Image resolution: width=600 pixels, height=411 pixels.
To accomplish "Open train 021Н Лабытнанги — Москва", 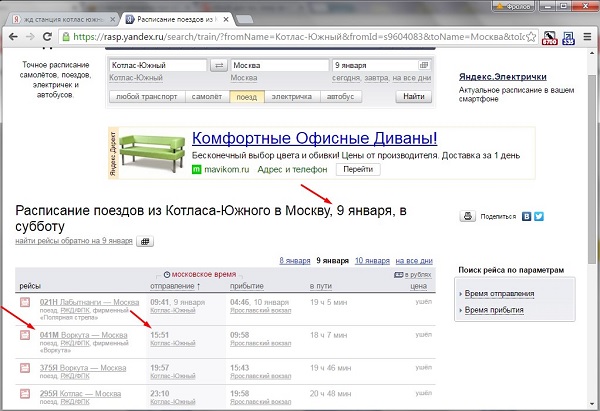I will point(90,302).
